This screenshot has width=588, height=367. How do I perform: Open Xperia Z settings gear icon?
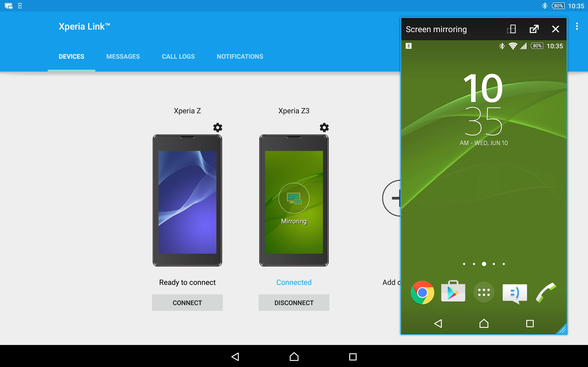(218, 127)
